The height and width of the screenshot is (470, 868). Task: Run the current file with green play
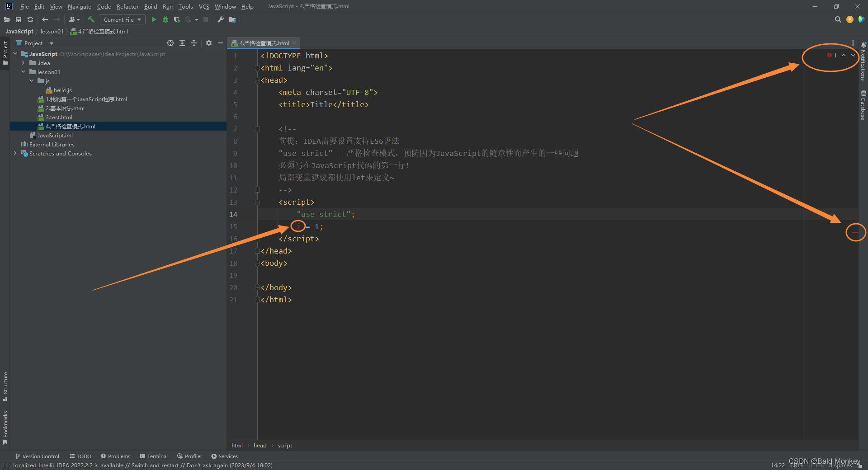tap(154, 19)
